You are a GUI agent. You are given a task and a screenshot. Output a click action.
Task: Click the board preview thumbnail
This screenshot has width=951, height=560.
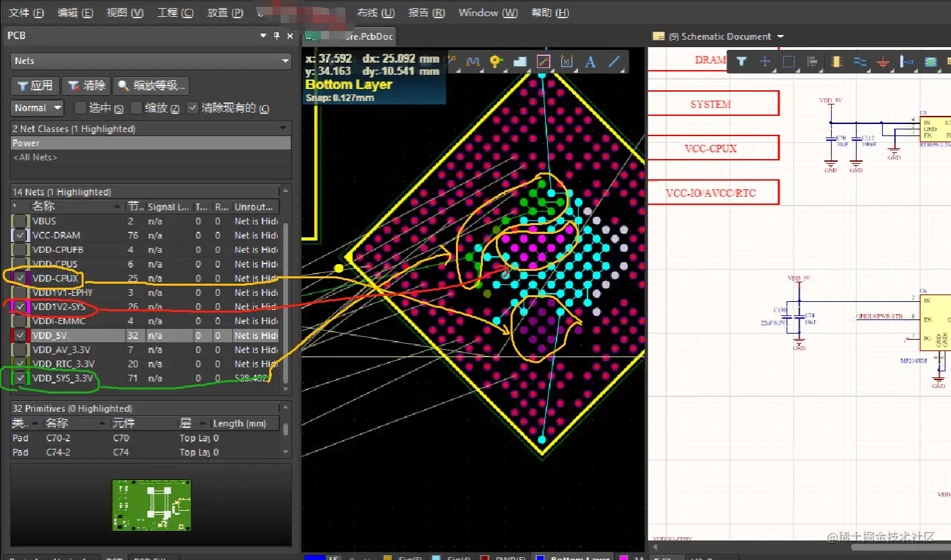[x=151, y=505]
